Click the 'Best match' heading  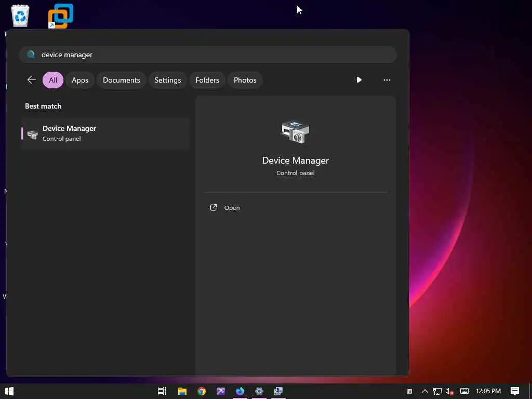(x=43, y=106)
